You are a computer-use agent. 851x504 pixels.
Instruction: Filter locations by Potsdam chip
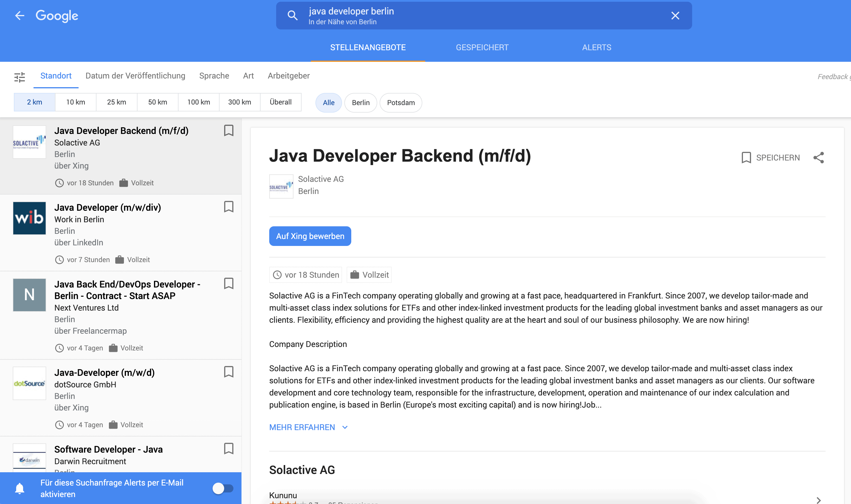tap(400, 102)
